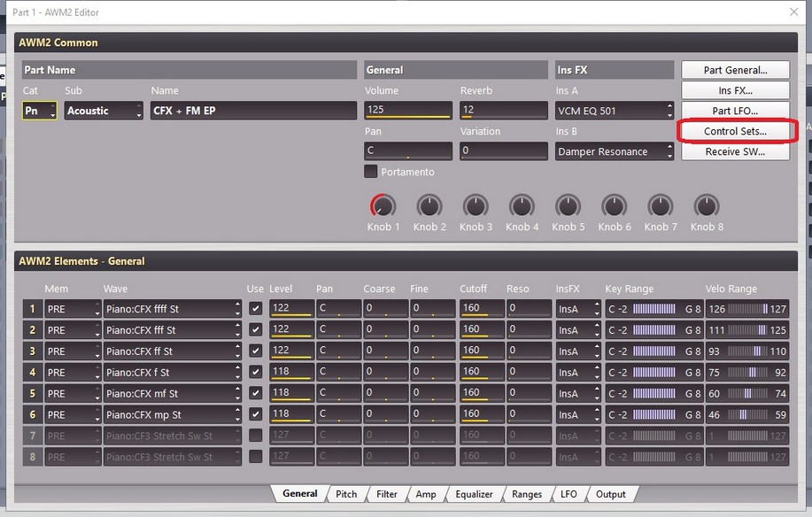Enable Use checkbox for element 8
812x517 pixels.
tap(255, 457)
